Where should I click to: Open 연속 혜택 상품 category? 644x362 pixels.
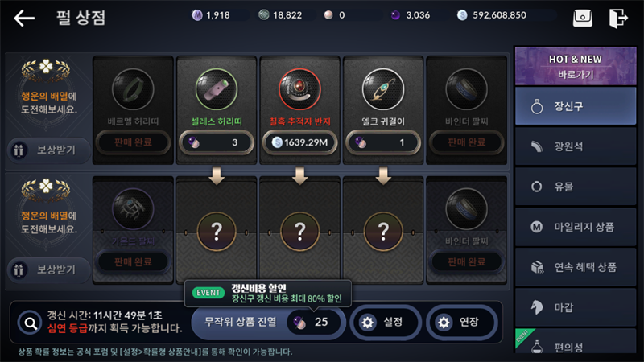click(576, 267)
